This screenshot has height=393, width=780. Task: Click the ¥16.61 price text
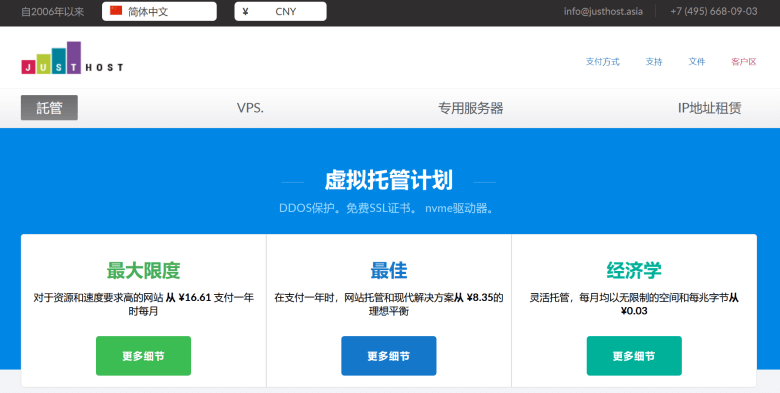point(195,298)
